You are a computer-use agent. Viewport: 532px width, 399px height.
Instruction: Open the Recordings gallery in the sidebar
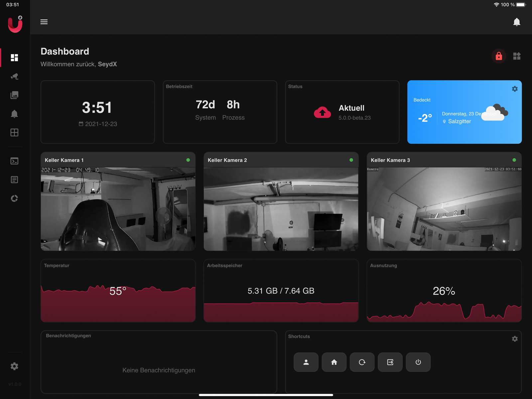14,95
